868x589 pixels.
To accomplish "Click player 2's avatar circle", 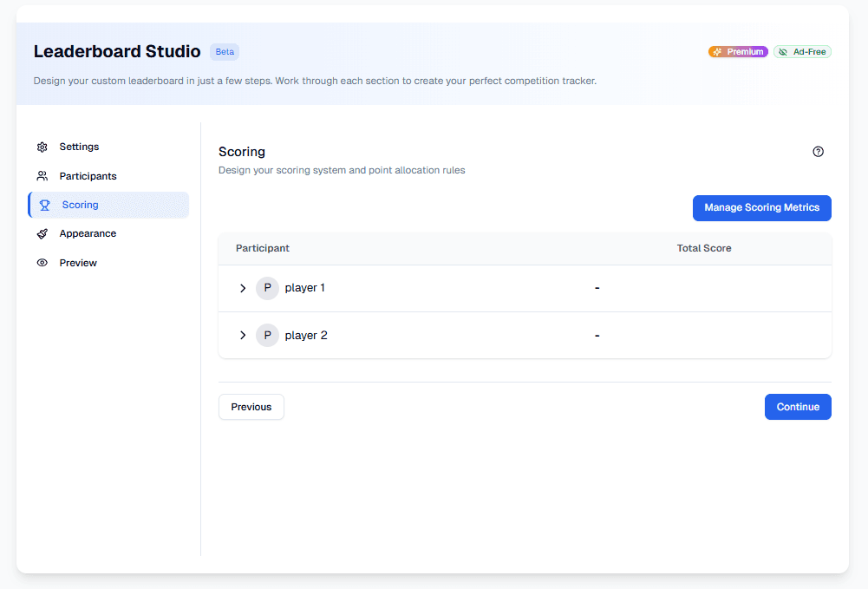I will (x=267, y=335).
